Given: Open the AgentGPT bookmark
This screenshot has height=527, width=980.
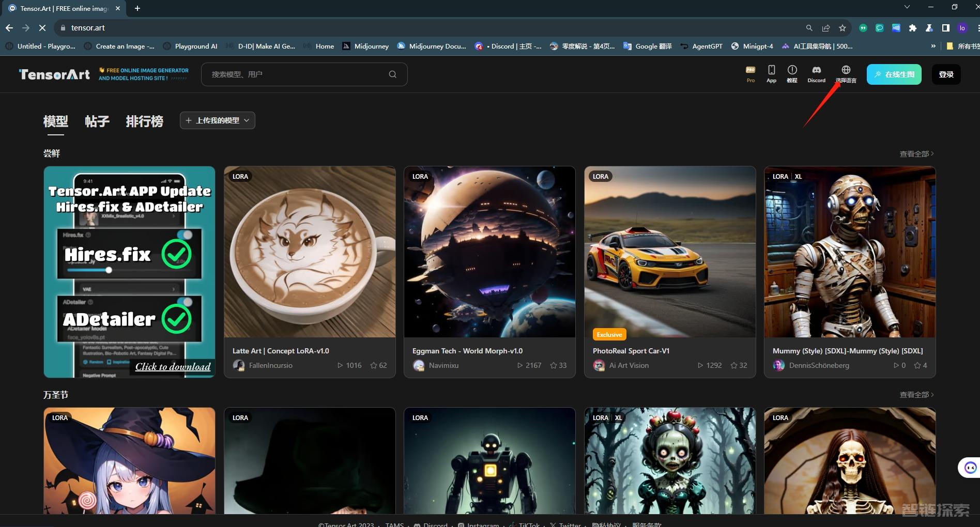Looking at the screenshot, I should [701, 46].
